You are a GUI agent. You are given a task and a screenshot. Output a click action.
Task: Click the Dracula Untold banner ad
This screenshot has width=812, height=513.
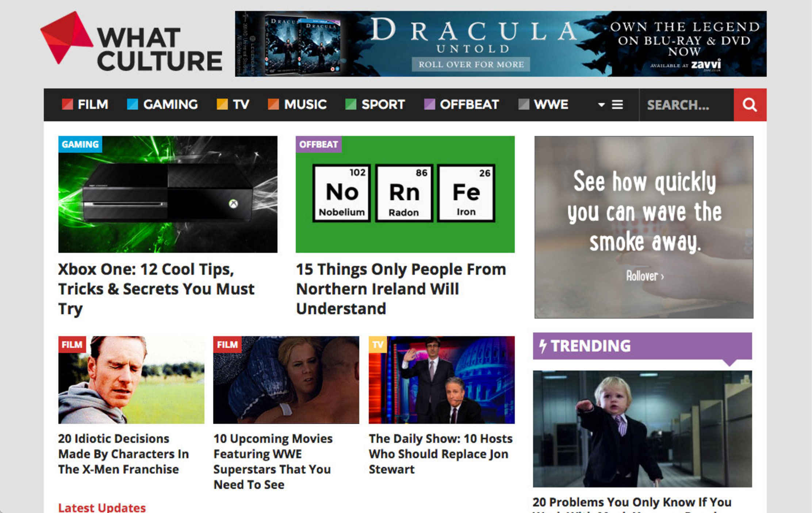501,43
